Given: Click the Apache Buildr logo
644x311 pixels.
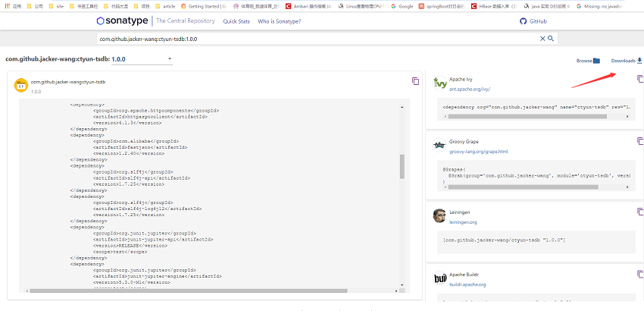Looking at the screenshot, I should (440, 278).
